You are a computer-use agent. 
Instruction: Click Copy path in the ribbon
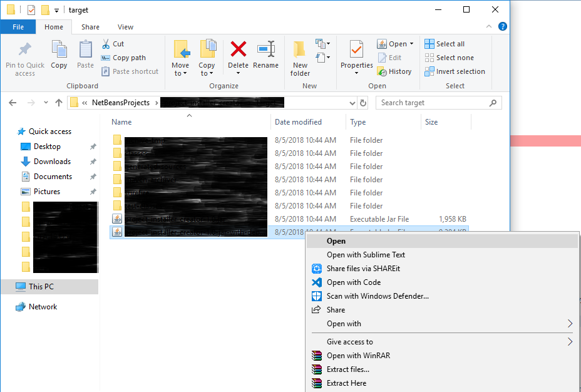[x=123, y=58]
